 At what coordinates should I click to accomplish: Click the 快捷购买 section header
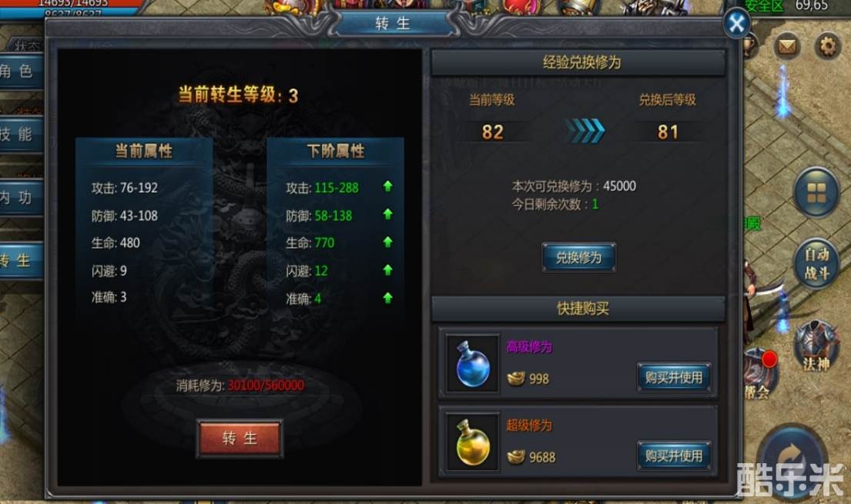point(578,309)
